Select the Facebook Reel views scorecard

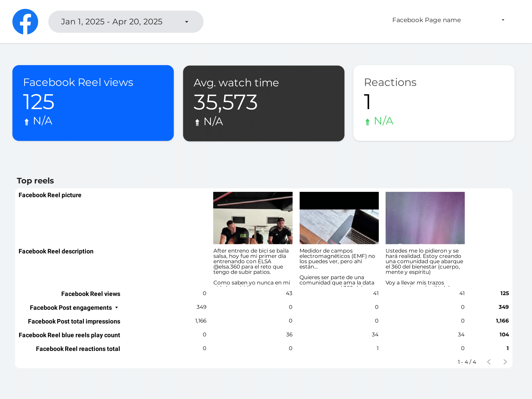93,103
